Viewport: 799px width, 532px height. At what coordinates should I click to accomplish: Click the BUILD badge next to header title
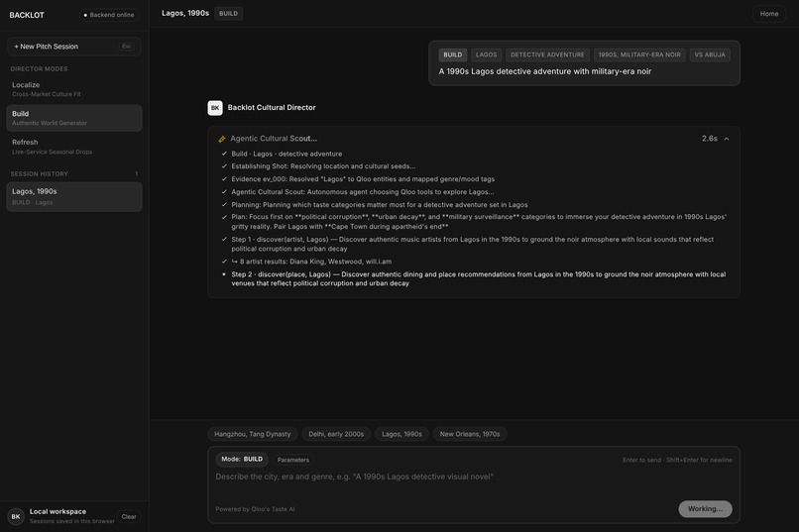pos(228,14)
